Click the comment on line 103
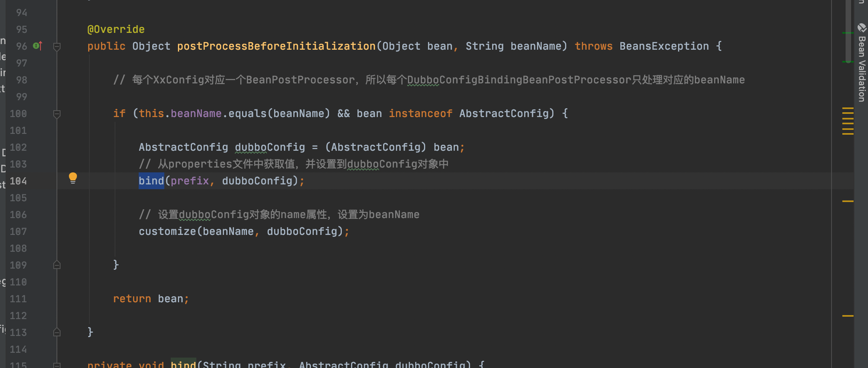Image resolution: width=868 pixels, height=368 pixels. click(294, 164)
